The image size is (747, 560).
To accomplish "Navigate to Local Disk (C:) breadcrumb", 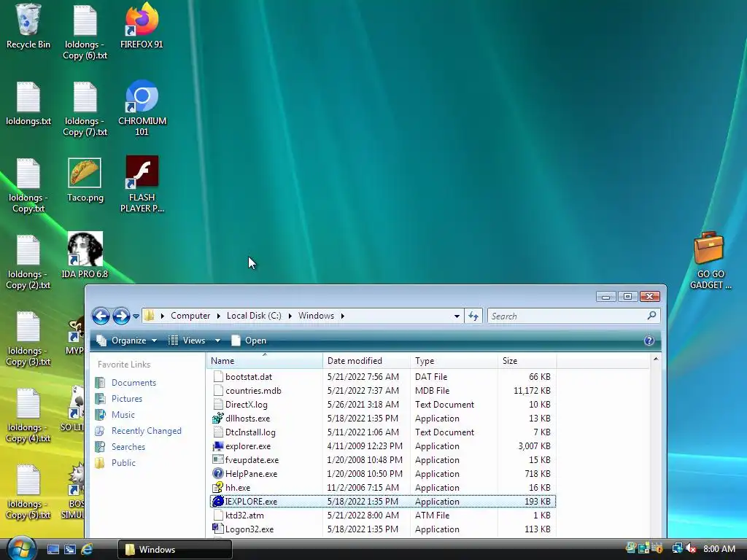I will [254, 316].
